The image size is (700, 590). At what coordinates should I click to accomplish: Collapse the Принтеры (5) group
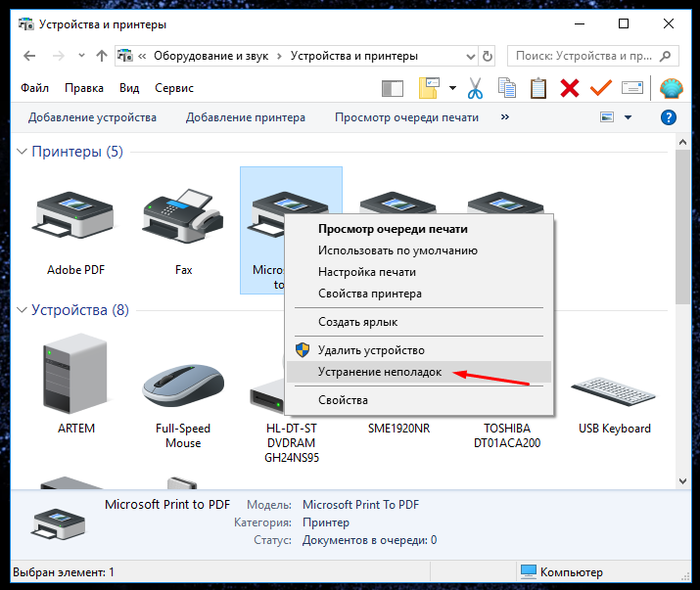click(22, 152)
